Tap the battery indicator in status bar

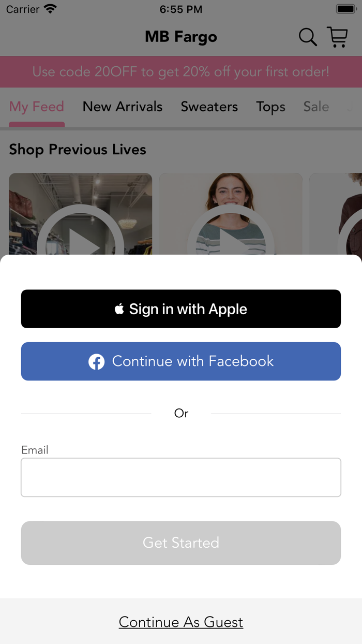point(345,9)
